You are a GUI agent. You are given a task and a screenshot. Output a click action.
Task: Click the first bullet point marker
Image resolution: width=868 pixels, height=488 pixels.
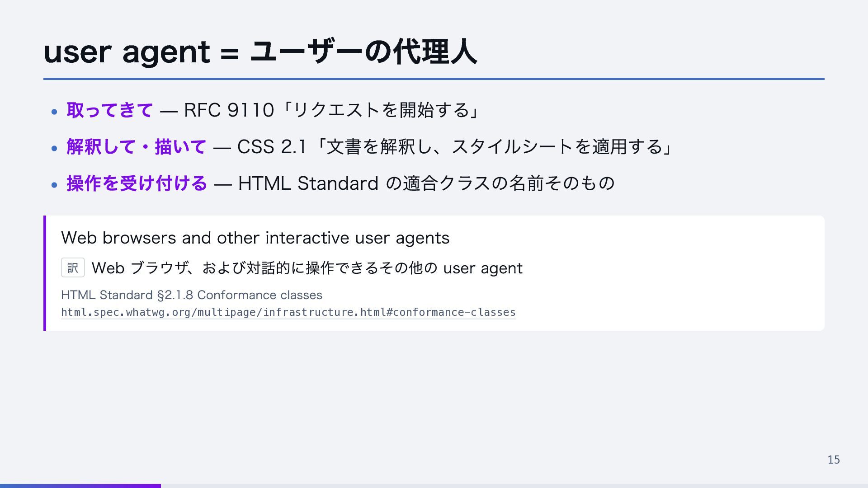pyautogui.click(x=54, y=111)
